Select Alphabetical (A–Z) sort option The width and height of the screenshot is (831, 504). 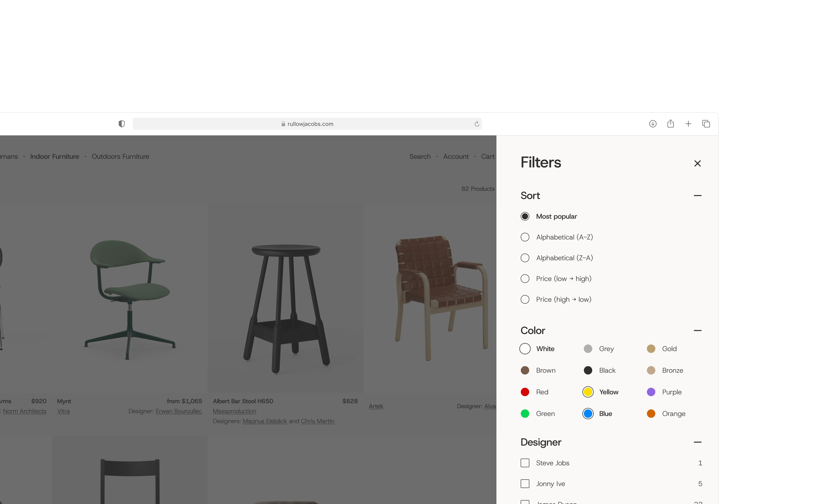(557, 237)
